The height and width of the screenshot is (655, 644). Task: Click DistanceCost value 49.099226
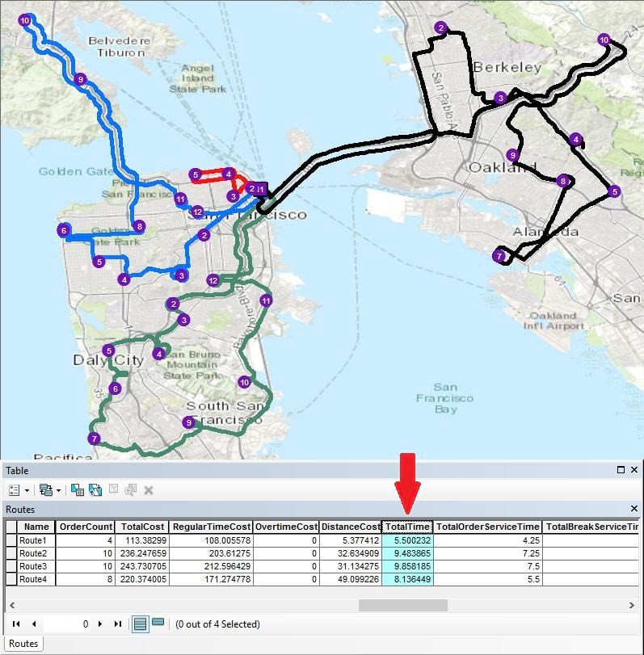pos(351,579)
